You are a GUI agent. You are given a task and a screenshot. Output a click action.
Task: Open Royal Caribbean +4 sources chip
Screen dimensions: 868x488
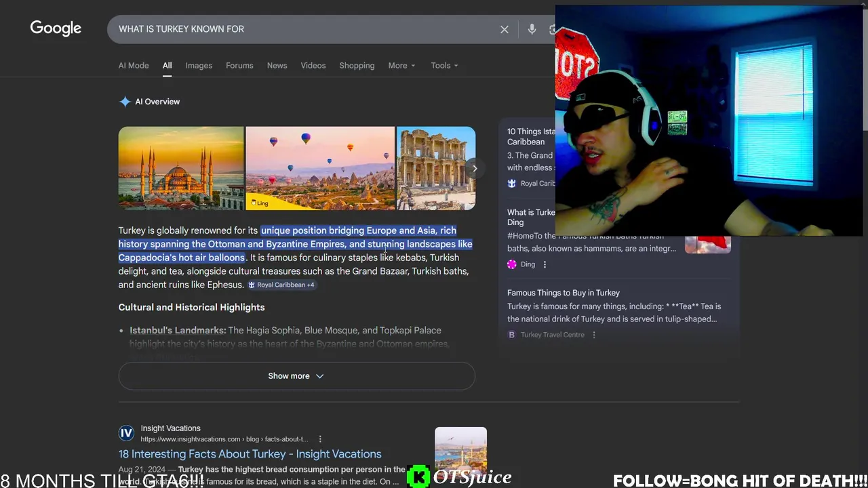281,285
